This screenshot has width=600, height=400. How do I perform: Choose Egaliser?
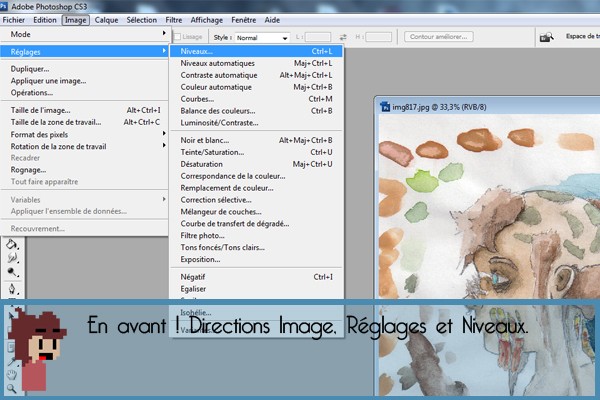pyautogui.click(x=256, y=289)
